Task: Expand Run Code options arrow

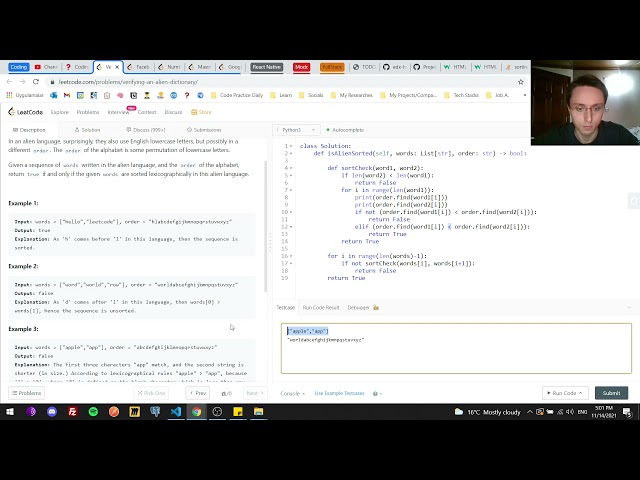Action: point(580,393)
